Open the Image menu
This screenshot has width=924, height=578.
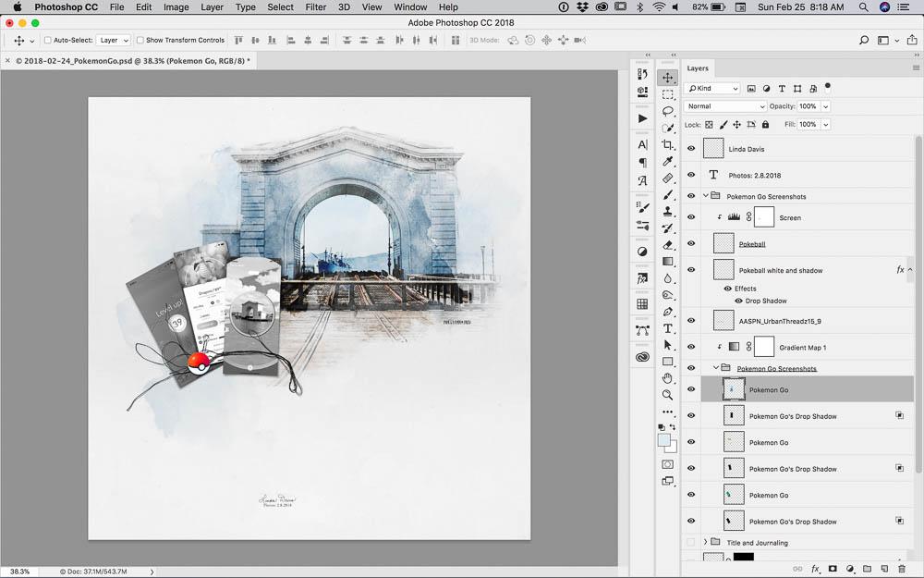point(176,7)
